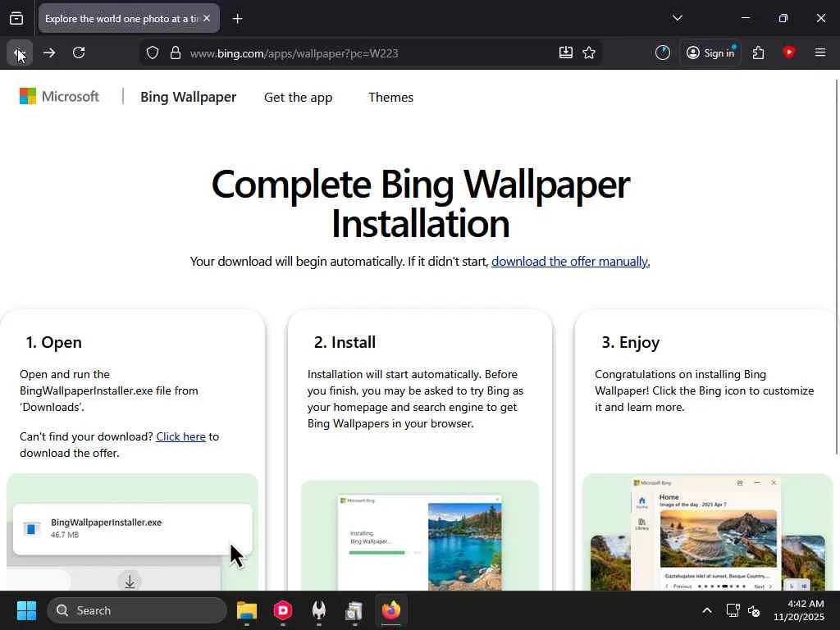The image size is (840, 630).
Task: Open the Extensions puzzle icon
Action: point(758,52)
